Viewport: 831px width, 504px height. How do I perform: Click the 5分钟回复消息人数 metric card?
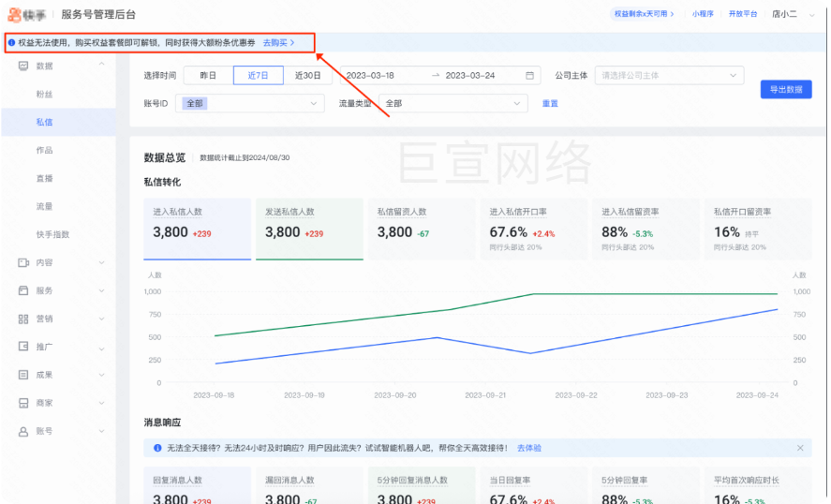click(x=422, y=486)
